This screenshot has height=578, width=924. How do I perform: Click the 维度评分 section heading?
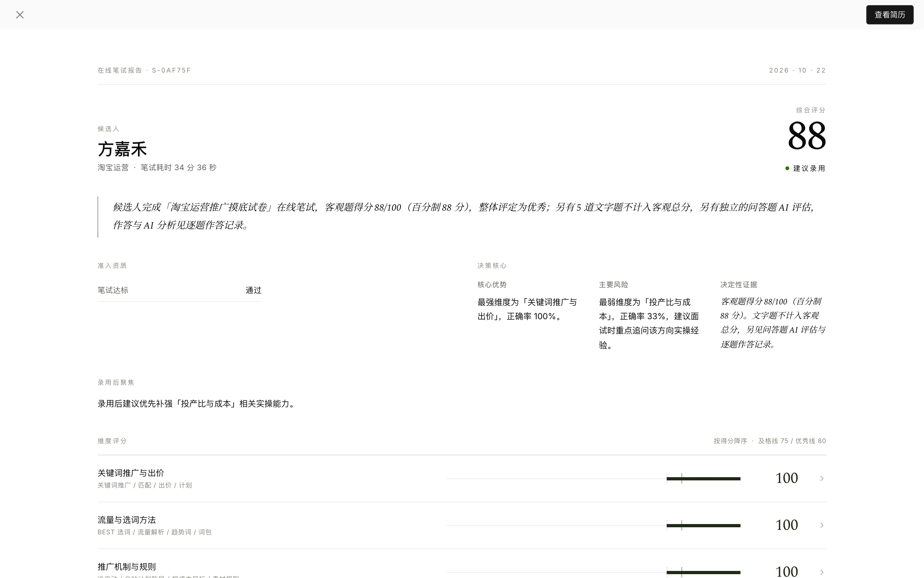(x=112, y=441)
